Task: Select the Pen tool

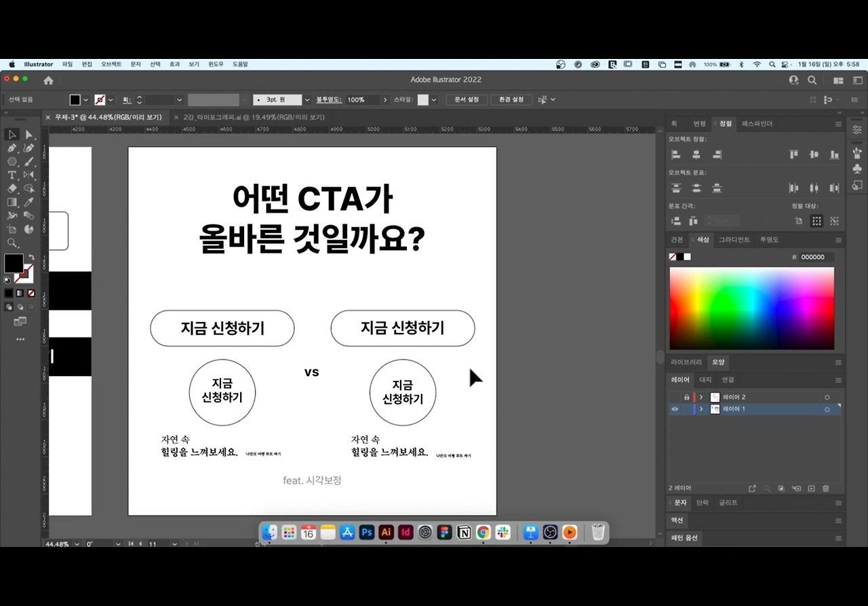Action: [11, 148]
